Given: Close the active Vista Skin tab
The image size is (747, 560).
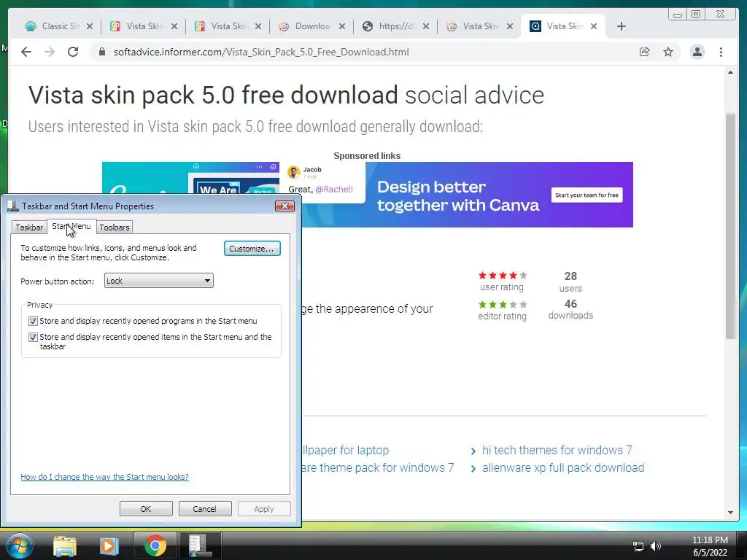Looking at the screenshot, I should (594, 27).
